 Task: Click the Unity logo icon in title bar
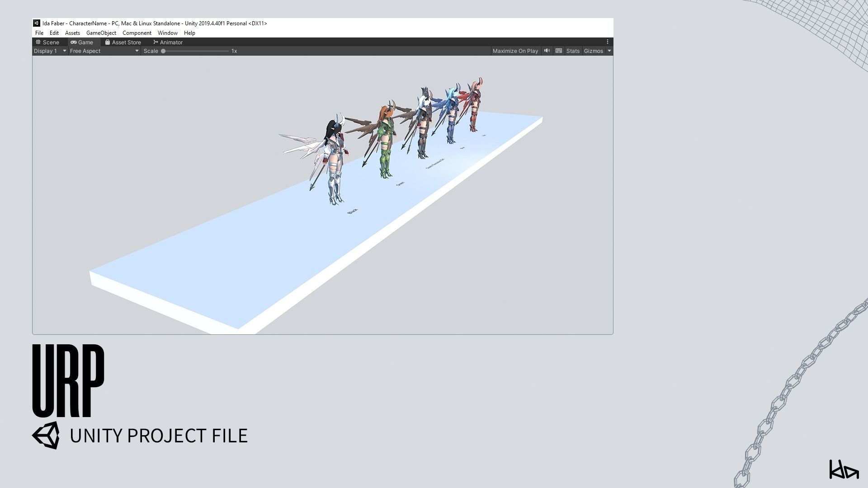click(37, 23)
